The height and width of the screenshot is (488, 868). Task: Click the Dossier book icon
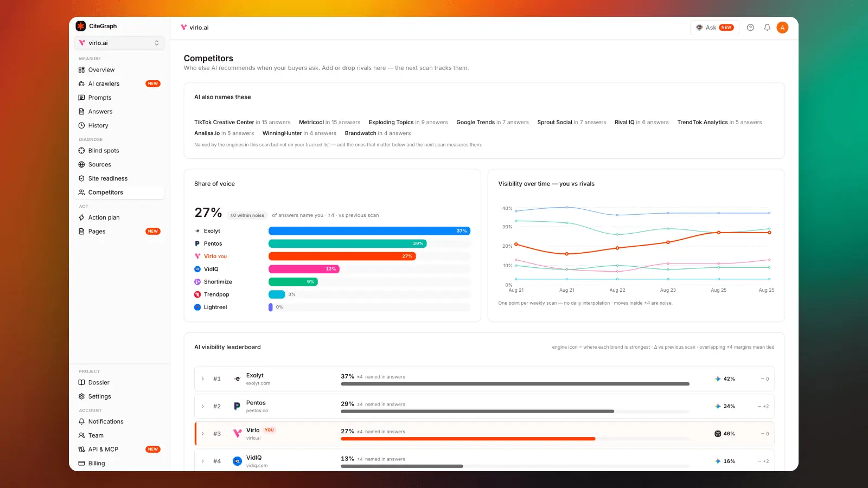[81, 383]
